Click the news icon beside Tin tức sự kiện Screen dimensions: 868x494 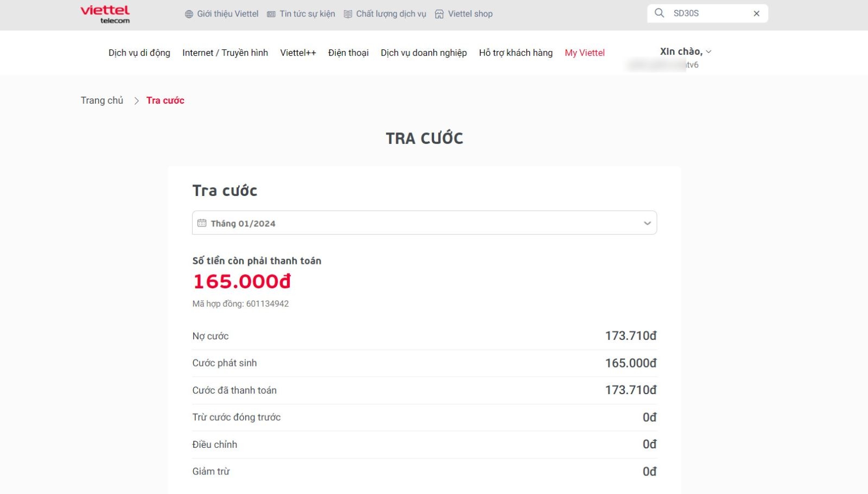(x=271, y=14)
